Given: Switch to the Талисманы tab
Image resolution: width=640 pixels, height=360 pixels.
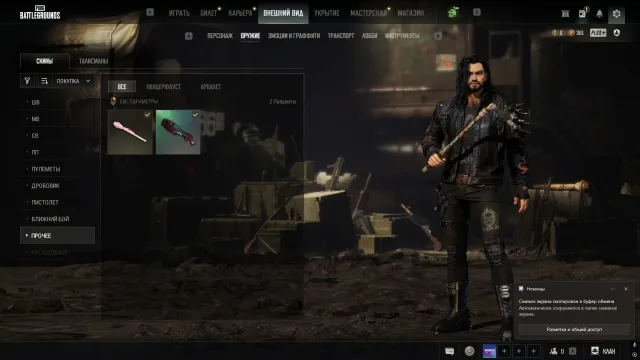Looking at the screenshot, I should click(93, 61).
